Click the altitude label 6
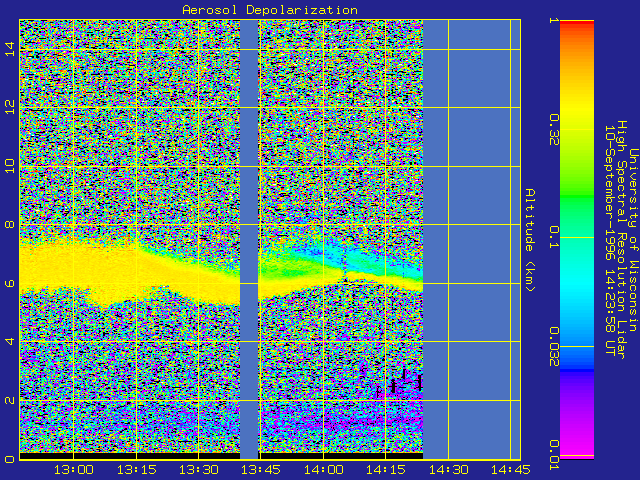This screenshot has width=640, height=480. [10, 283]
